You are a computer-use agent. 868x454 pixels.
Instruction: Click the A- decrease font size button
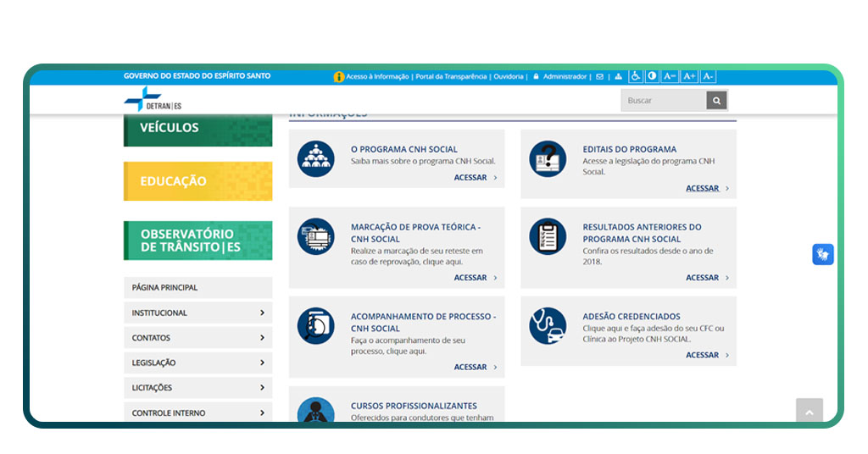point(708,76)
